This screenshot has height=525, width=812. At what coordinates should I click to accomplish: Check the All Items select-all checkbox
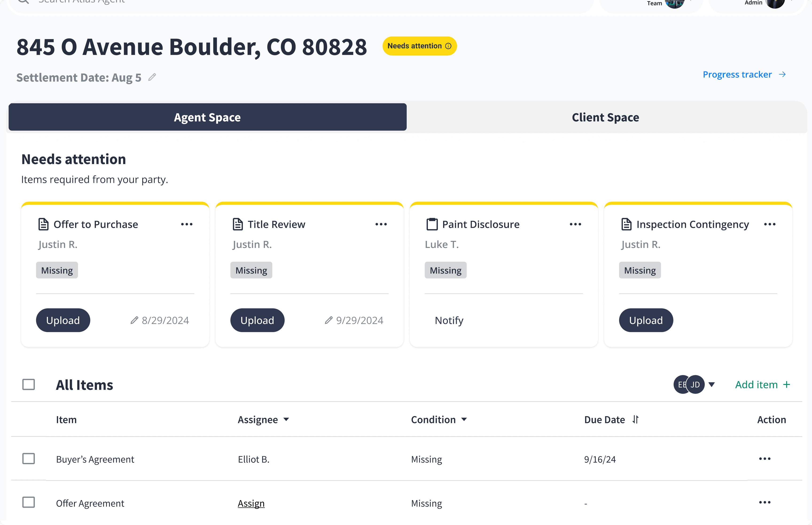[29, 384]
